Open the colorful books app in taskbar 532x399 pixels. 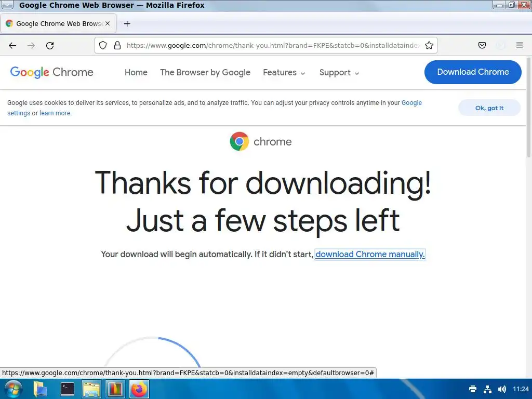[x=115, y=389]
